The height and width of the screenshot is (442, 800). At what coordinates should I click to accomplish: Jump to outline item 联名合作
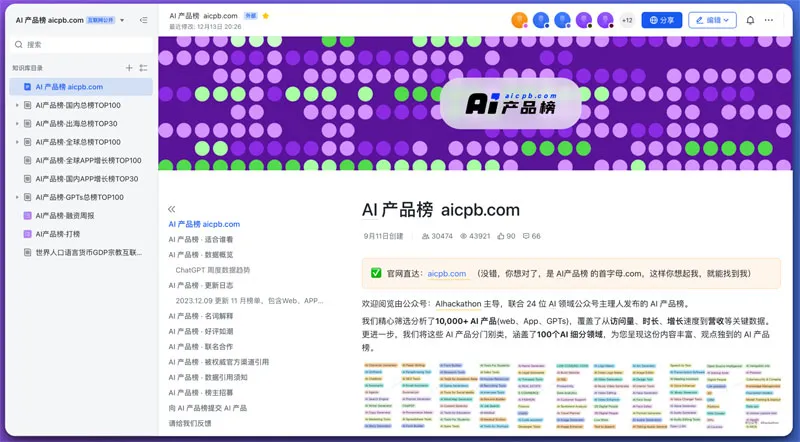[x=201, y=347]
